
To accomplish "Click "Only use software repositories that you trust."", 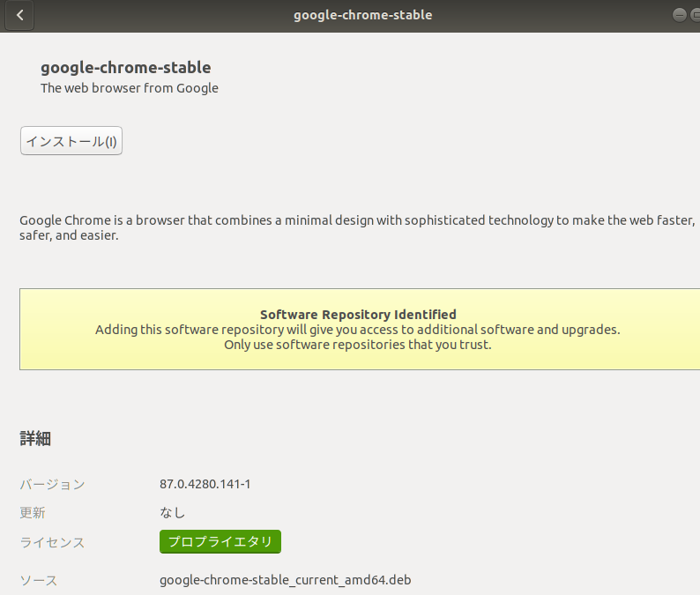I will (358, 345).
